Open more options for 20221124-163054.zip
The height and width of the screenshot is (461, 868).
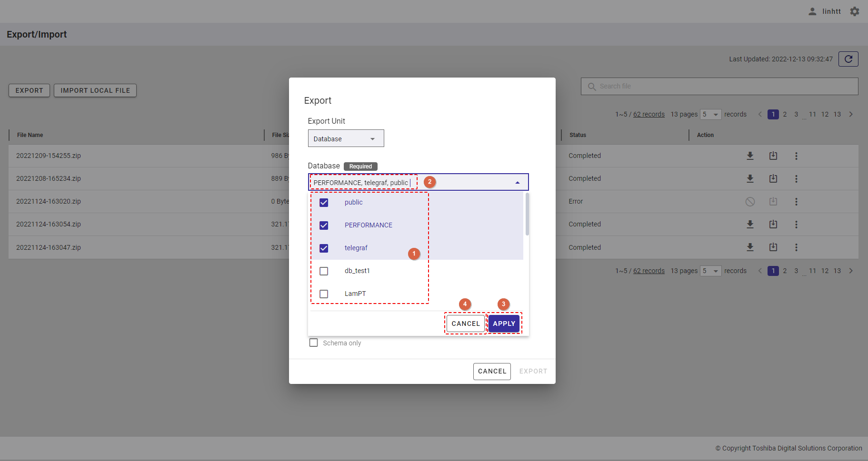point(796,225)
